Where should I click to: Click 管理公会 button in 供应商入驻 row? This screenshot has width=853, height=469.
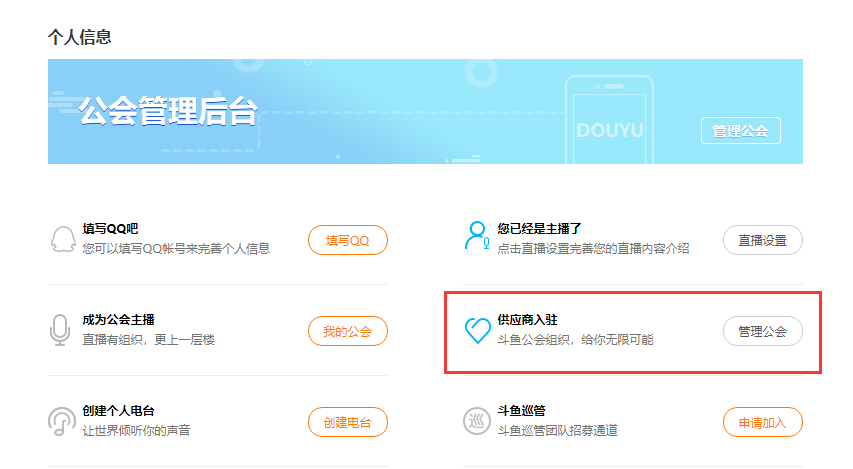[762, 331]
